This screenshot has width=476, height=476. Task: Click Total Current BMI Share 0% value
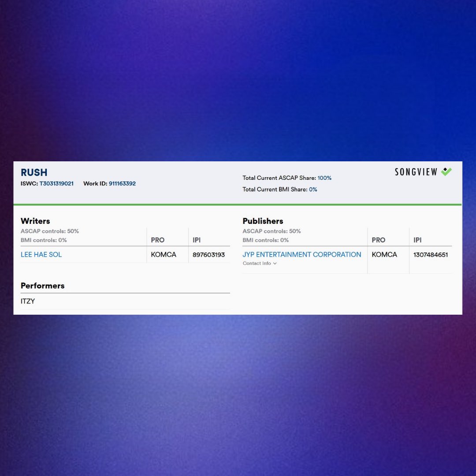313,190
